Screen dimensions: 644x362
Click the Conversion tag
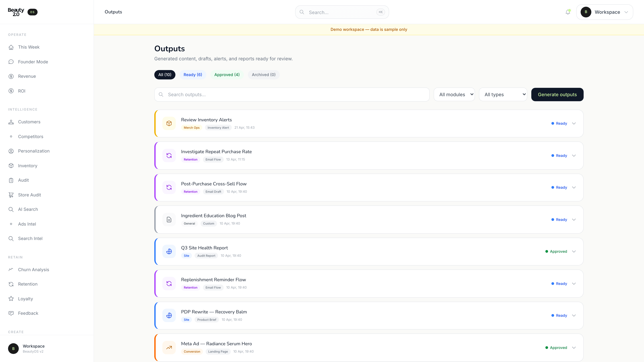(x=192, y=351)
